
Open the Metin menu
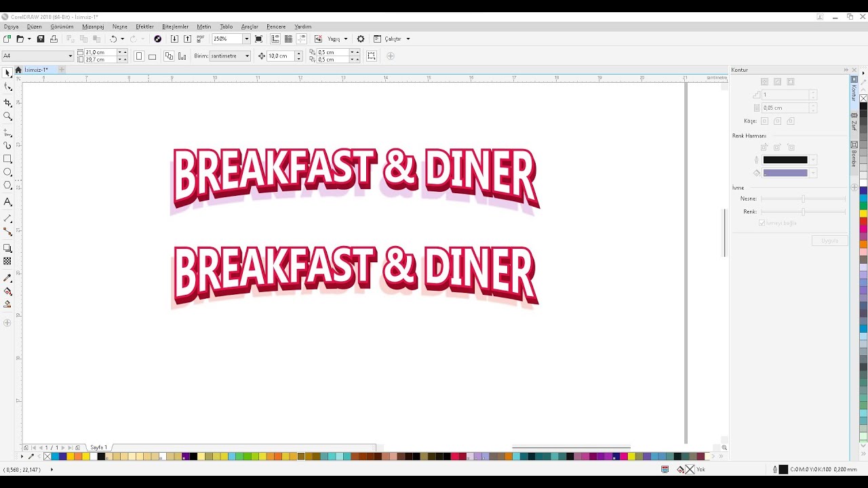[x=203, y=26]
